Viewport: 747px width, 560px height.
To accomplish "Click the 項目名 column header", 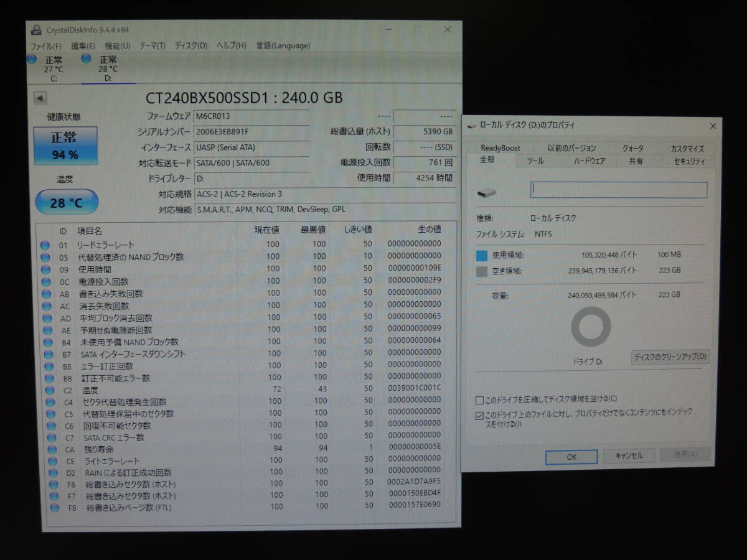I will pos(90,231).
